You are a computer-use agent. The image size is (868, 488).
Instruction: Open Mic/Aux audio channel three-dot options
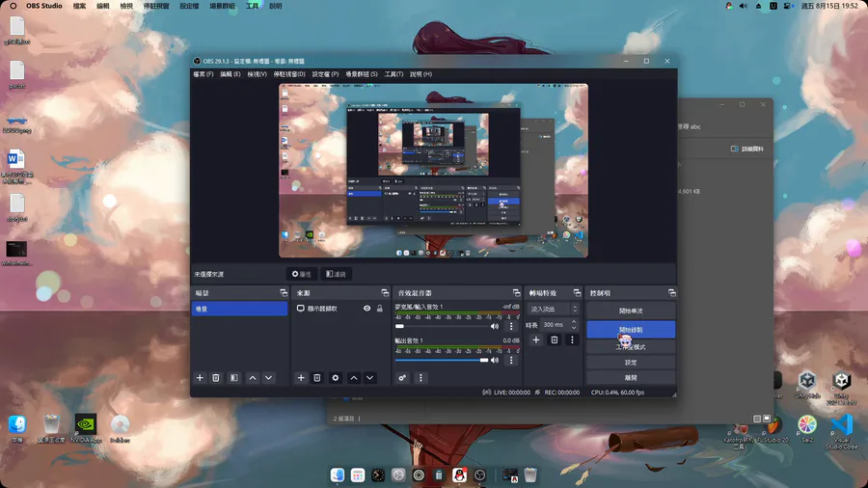click(x=511, y=326)
